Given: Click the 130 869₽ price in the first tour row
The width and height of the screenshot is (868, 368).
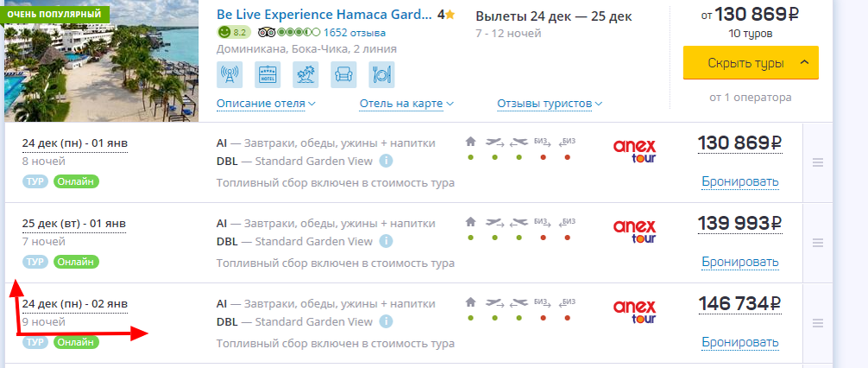Looking at the screenshot, I should [x=740, y=143].
